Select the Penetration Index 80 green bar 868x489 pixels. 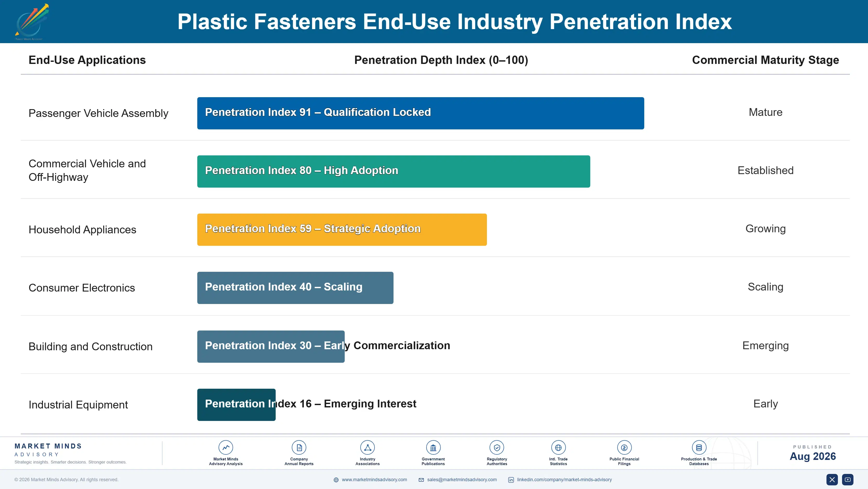pyautogui.click(x=394, y=171)
